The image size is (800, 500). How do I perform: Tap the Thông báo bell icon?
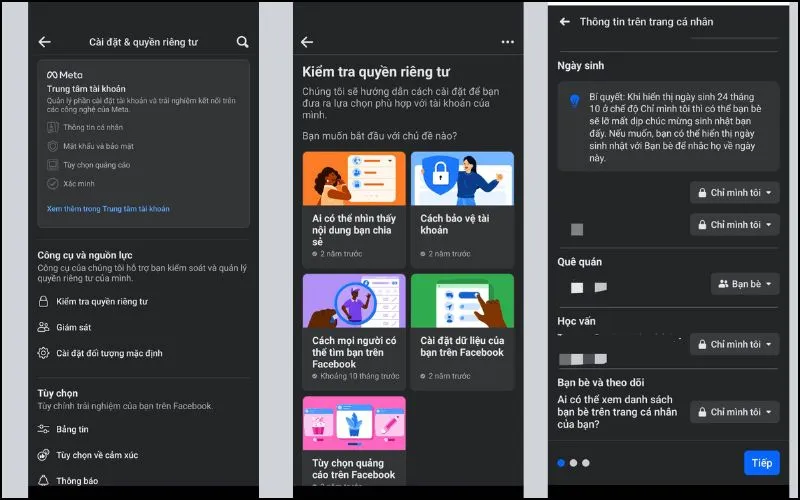tap(44, 481)
